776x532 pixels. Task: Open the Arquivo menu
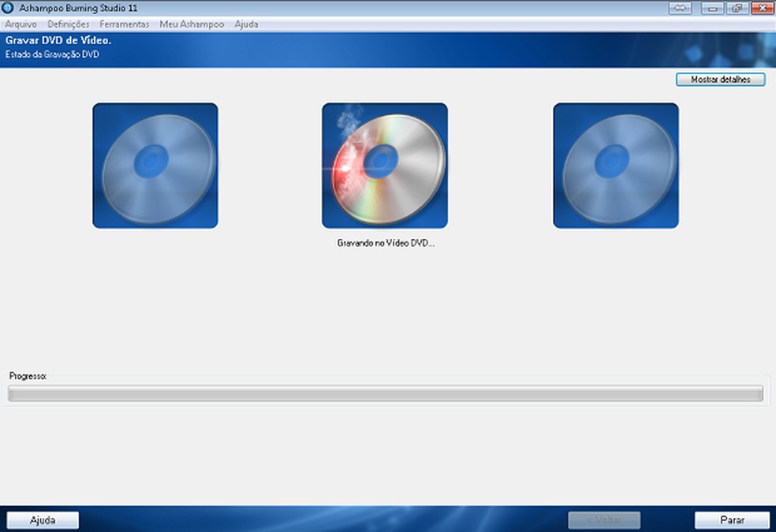[21, 24]
